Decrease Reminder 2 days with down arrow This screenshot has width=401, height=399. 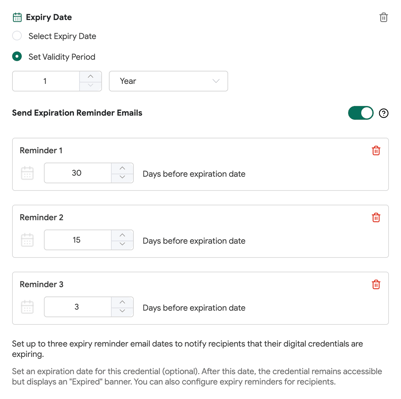click(x=122, y=245)
